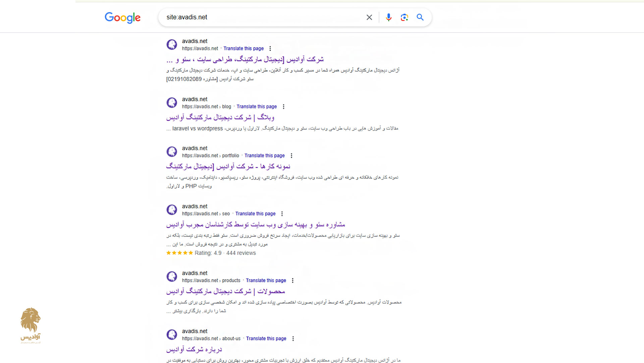Click the laravel vs wordpress snippet text
This screenshot has height=363, width=644.
click(198, 128)
